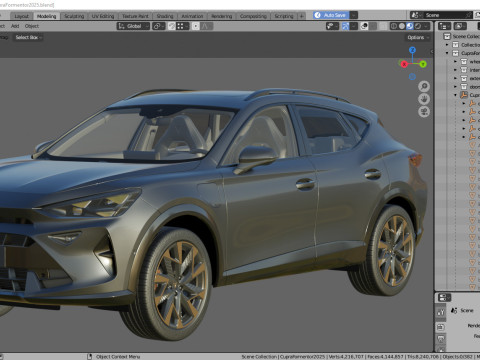
Task: Open the viewport object visibility dropdown
Action: click(332, 26)
